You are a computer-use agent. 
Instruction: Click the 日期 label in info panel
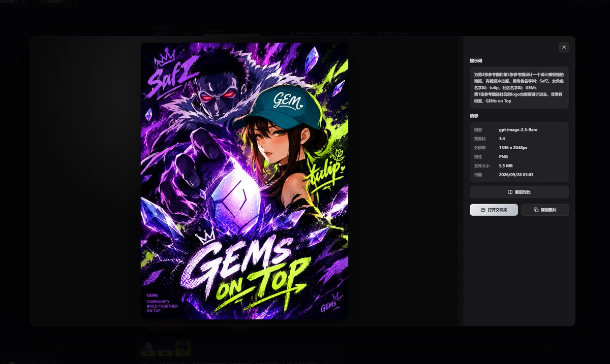(x=477, y=175)
